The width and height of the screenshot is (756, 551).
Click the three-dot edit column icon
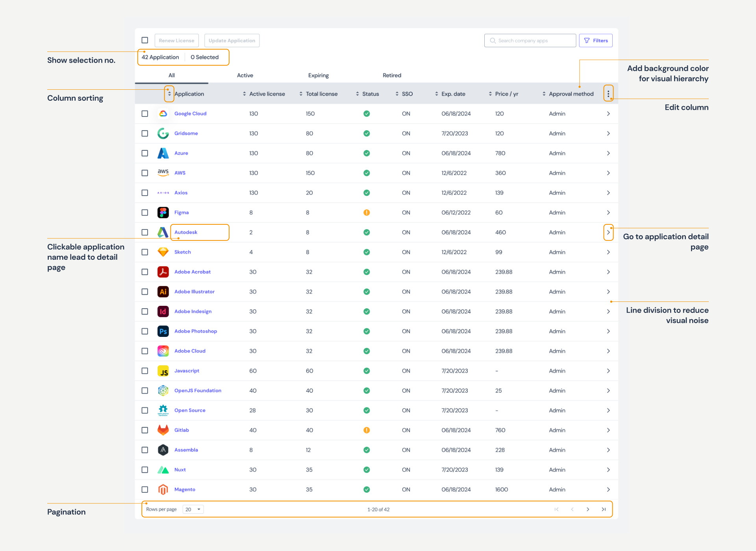point(608,94)
